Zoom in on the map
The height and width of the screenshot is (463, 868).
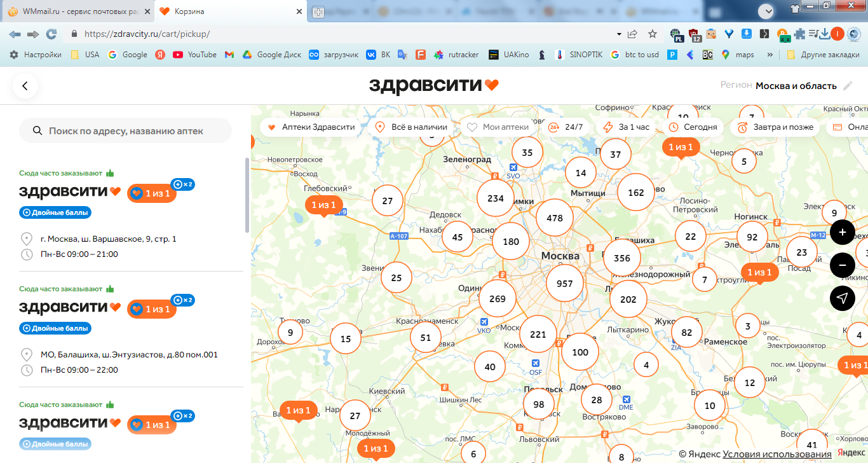[x=842, y=232]
